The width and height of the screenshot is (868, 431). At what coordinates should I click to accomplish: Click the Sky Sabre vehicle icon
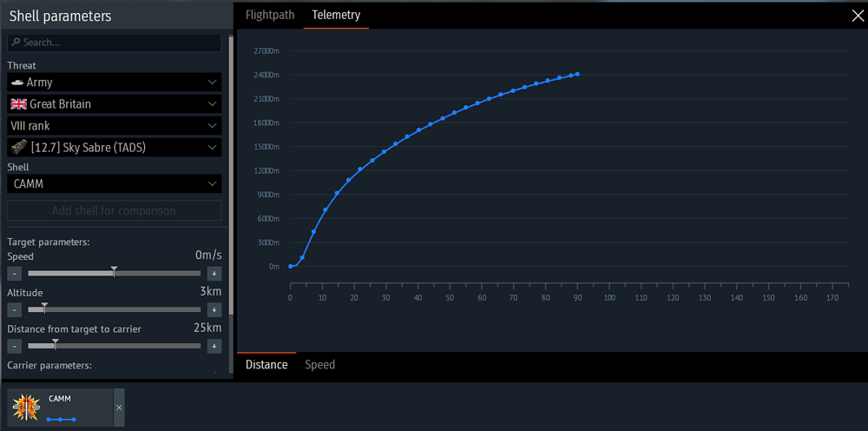pos(19,147)
